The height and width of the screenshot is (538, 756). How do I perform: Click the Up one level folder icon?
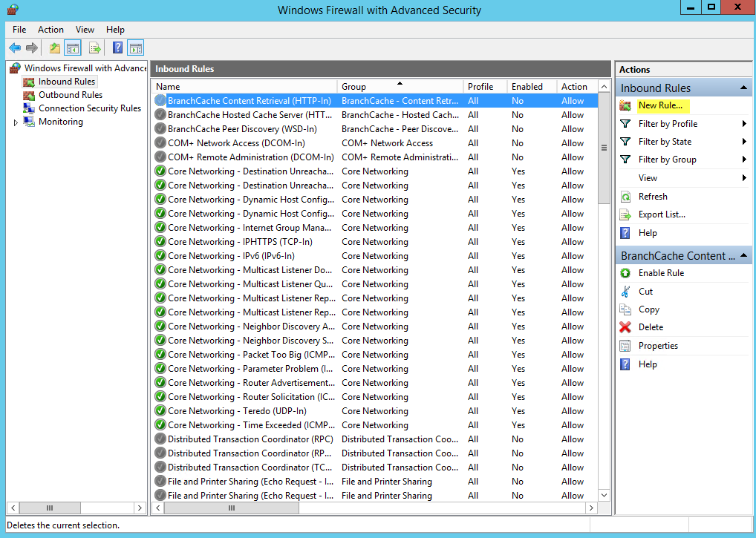coord(55,47)
